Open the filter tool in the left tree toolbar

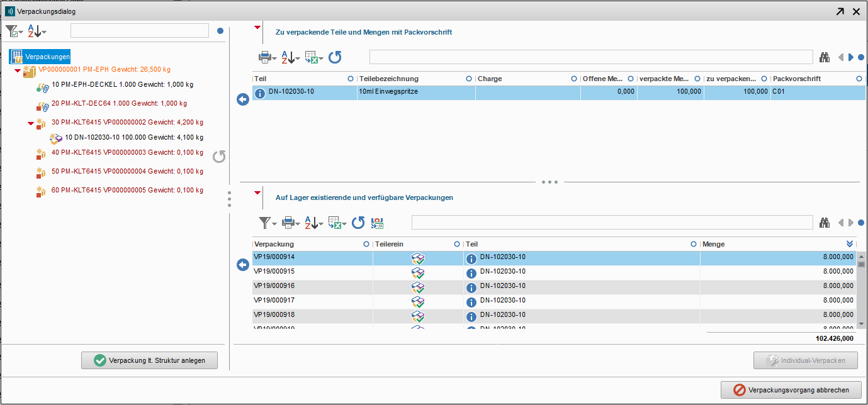(14, 31)
